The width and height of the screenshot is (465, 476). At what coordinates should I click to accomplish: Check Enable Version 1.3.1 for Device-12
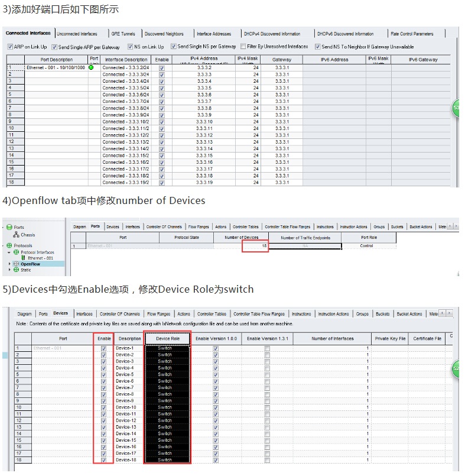pos(267,421)
